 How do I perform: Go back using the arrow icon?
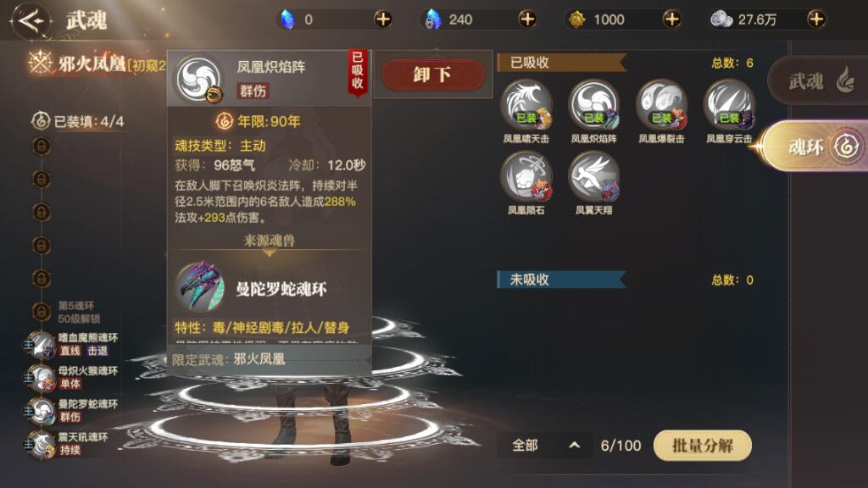tap(31, 21)
